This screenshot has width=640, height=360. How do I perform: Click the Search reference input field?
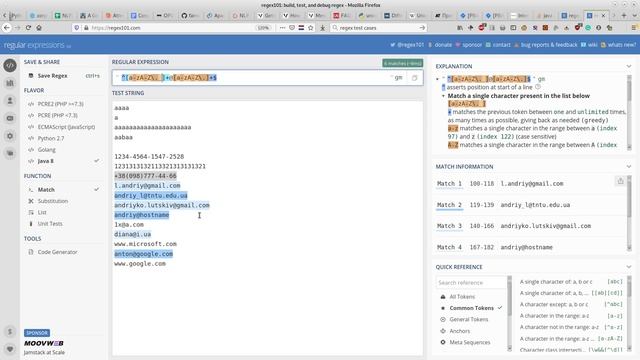point(471,282)
